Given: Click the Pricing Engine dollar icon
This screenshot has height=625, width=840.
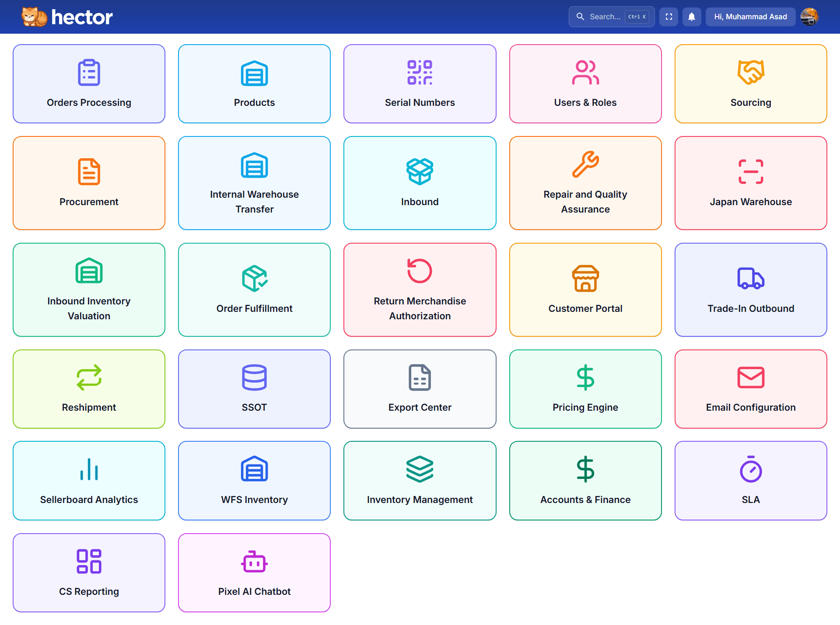Looking at the screenshot, I should pos(585,377).
